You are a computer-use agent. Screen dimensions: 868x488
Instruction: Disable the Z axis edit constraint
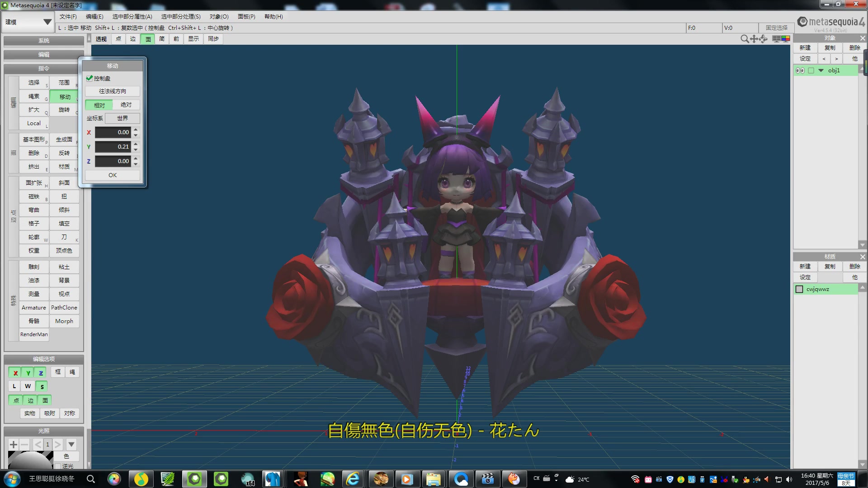point(40,372)
